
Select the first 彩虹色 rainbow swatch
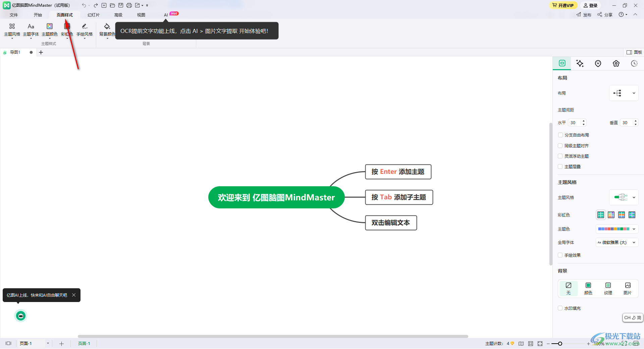(x=601, y=215)
